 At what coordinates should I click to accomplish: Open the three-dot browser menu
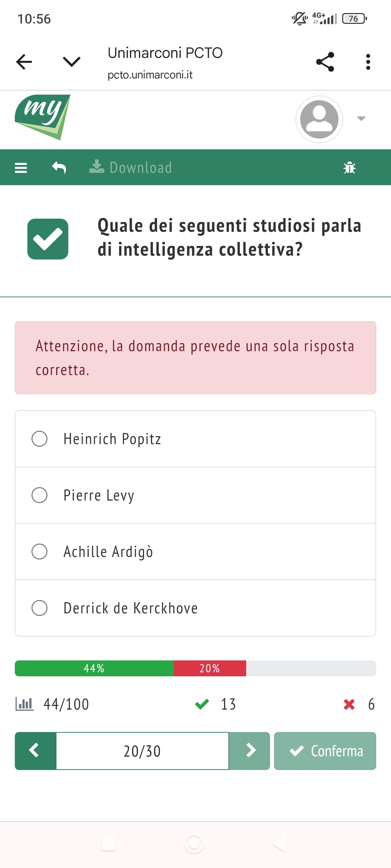pos(368,62)
